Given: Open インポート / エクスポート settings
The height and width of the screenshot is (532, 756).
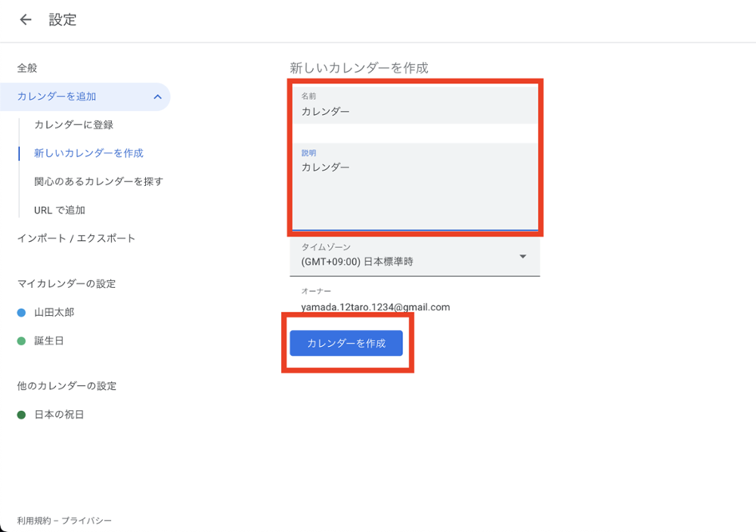Looking at the screenshot, I should point(76,239).
